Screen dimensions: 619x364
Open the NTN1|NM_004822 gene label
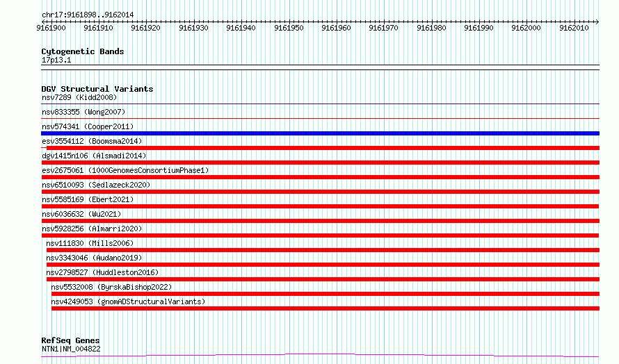click(x=71, y=349)
